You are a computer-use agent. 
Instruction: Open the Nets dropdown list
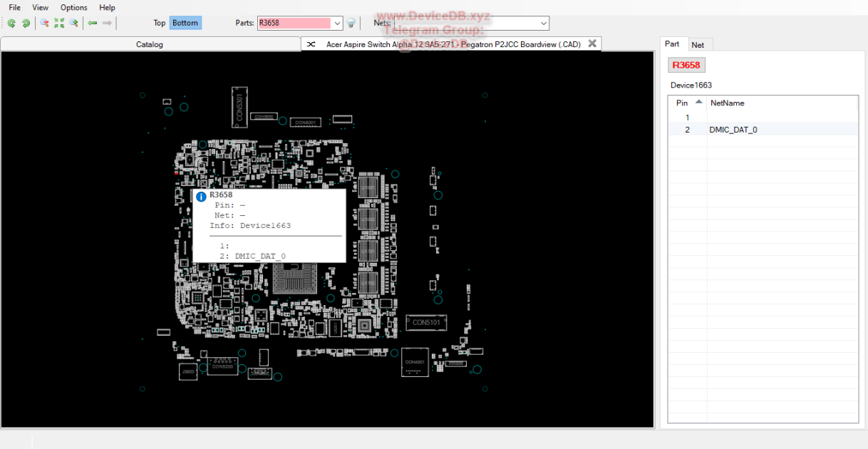tap(544, 23)
